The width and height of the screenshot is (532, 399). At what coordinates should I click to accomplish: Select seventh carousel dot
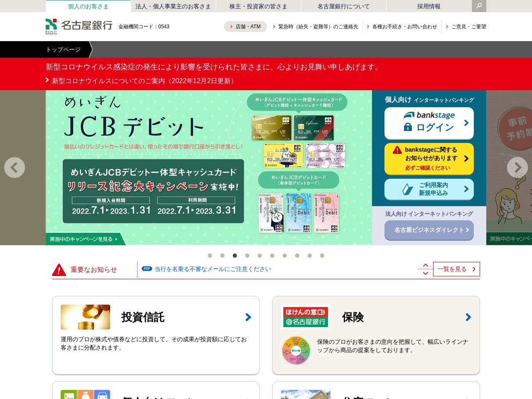tap(285, 256)
